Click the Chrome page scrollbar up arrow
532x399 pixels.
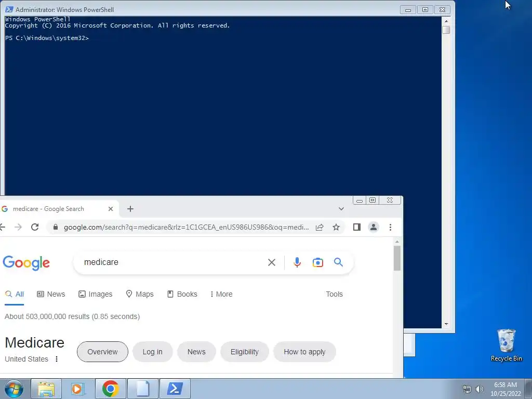point(397,241)
